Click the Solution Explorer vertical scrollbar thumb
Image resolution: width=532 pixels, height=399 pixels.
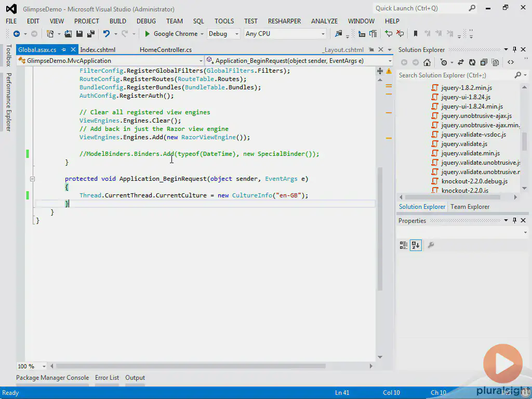pyautogui.click(x=524, y=141)
